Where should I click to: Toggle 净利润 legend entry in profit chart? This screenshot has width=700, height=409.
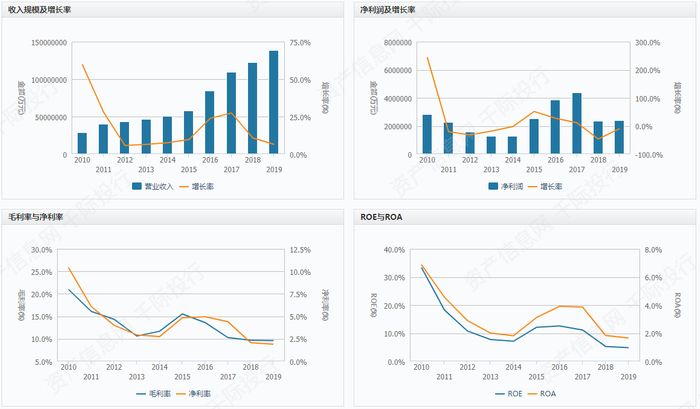(505, 187)
